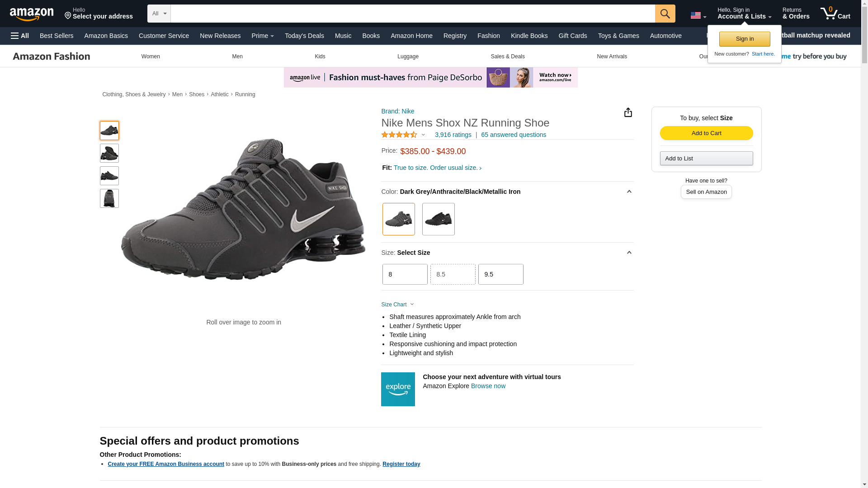This screenshot has width=868, height=488.
Task: Open the search category All dropdown
Action: [159, 14]
